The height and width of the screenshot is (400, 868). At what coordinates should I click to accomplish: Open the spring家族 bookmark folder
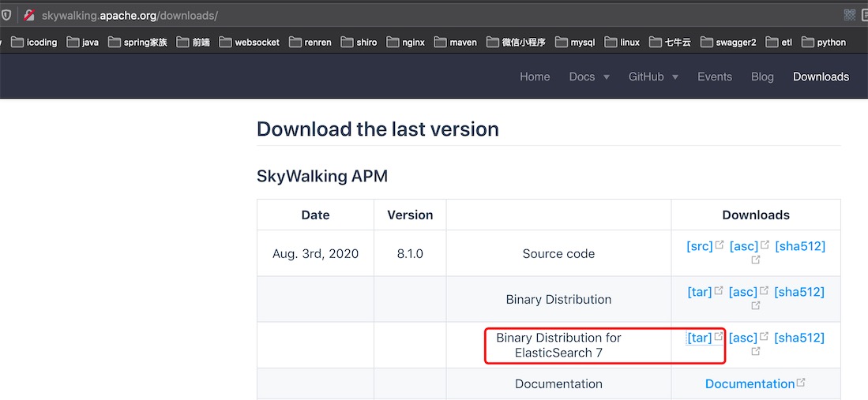coord(137,42)
